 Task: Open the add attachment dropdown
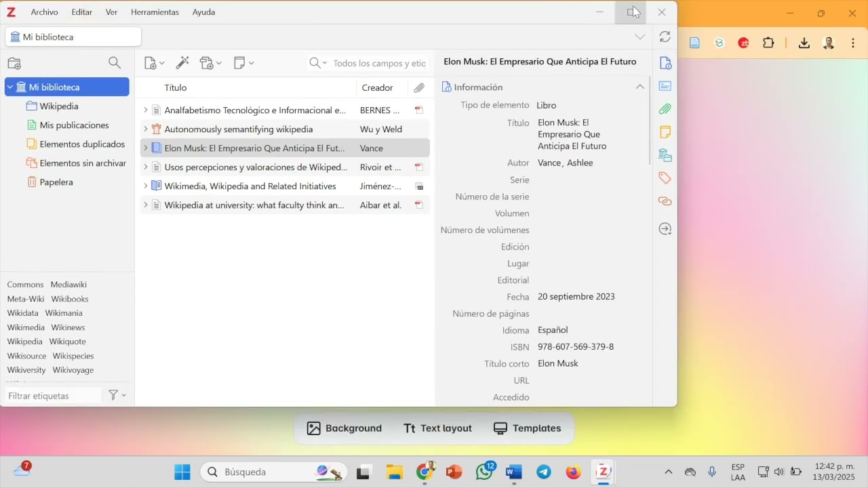[210, 63]
